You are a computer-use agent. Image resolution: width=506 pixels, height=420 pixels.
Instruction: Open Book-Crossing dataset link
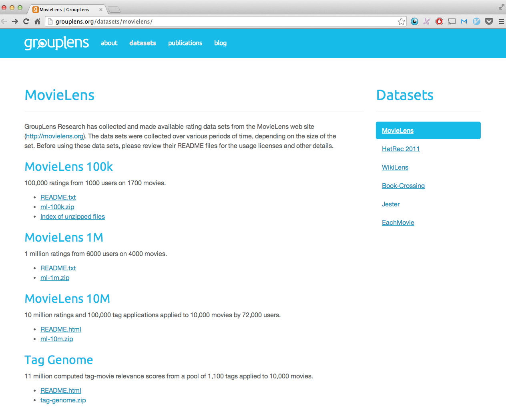coord(403,186)
